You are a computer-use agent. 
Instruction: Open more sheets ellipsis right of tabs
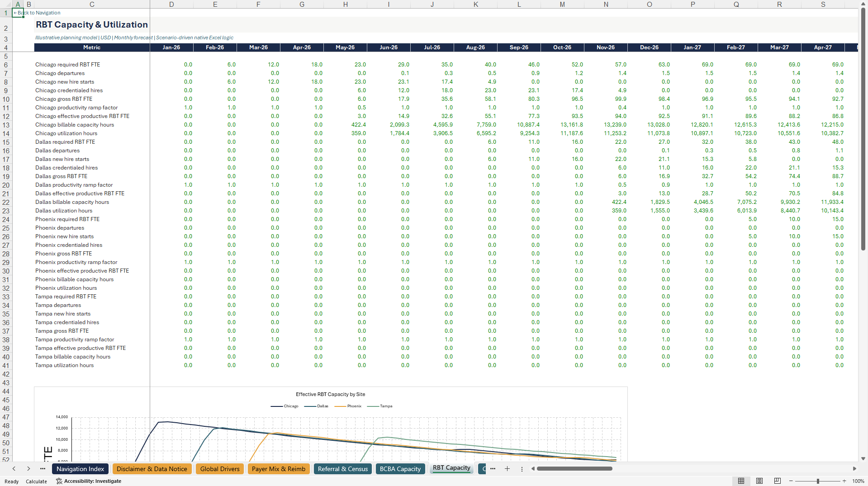[493, 469]
